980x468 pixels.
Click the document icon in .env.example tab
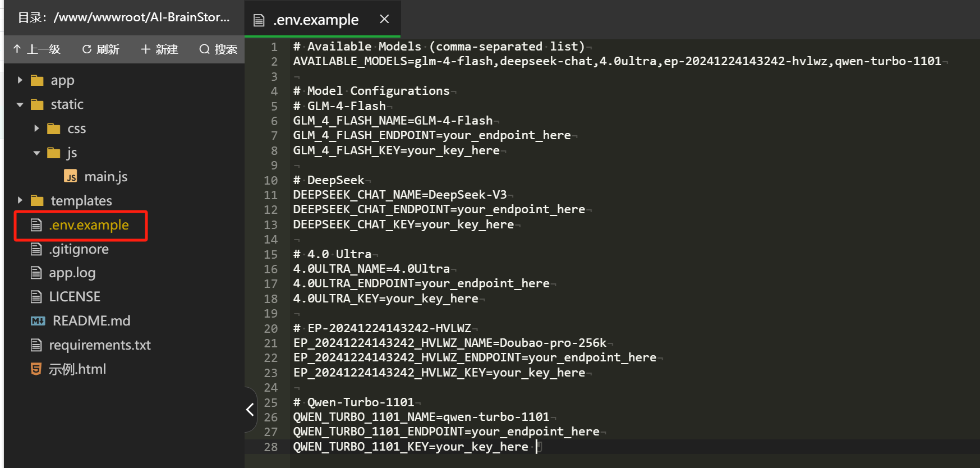pos(259,20)
